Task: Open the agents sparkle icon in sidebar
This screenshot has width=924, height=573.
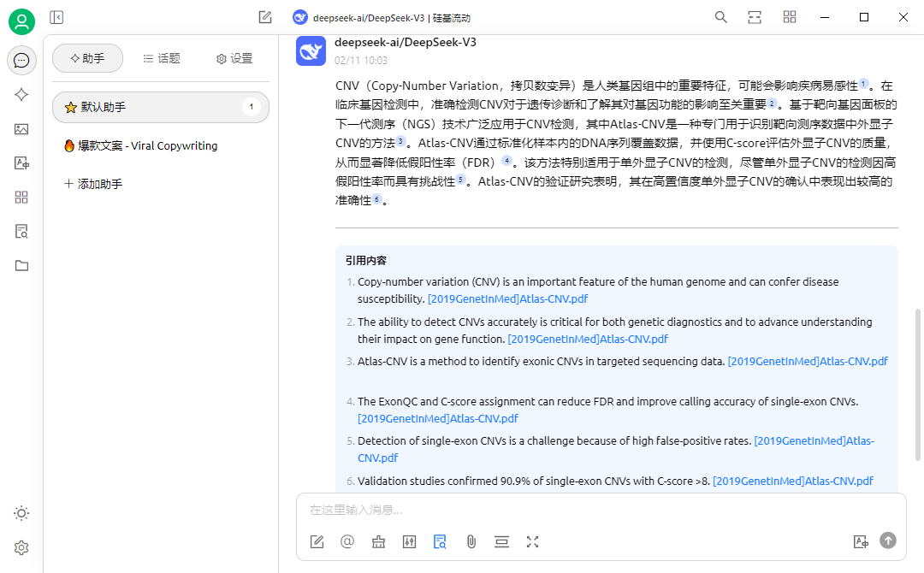Action: point(21,94)
